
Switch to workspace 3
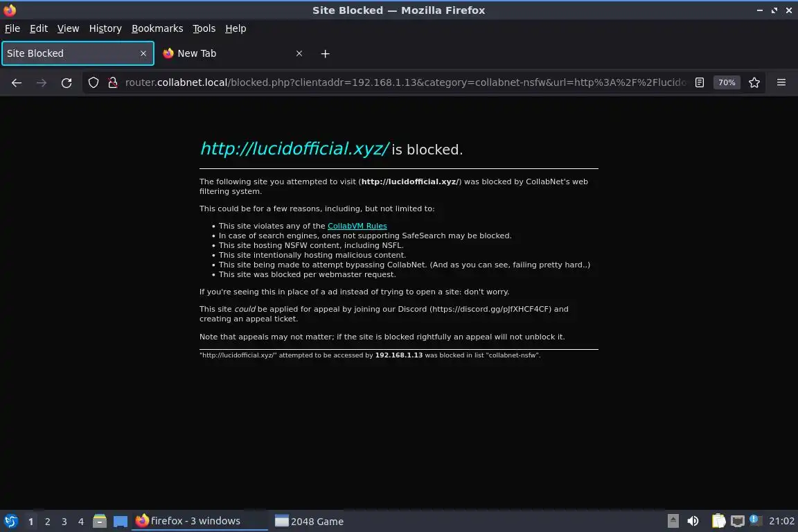pyautogui.click(x=64, y=522)
